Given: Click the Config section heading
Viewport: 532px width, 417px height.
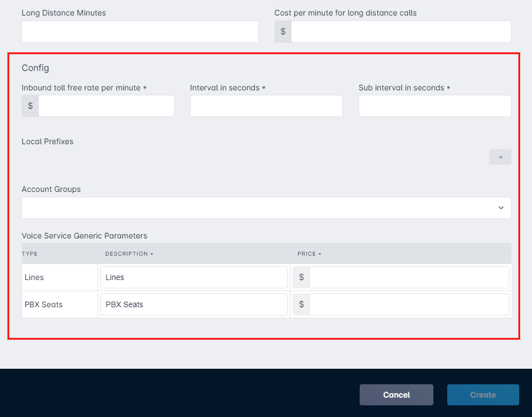Looking at the screenshot, I should 35,68.
